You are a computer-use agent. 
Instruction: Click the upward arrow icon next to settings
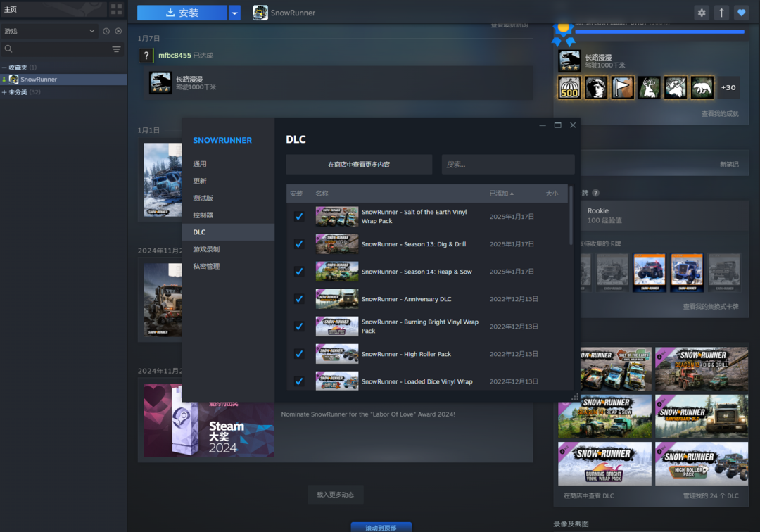pyautogui.click(x=721, y=13)
